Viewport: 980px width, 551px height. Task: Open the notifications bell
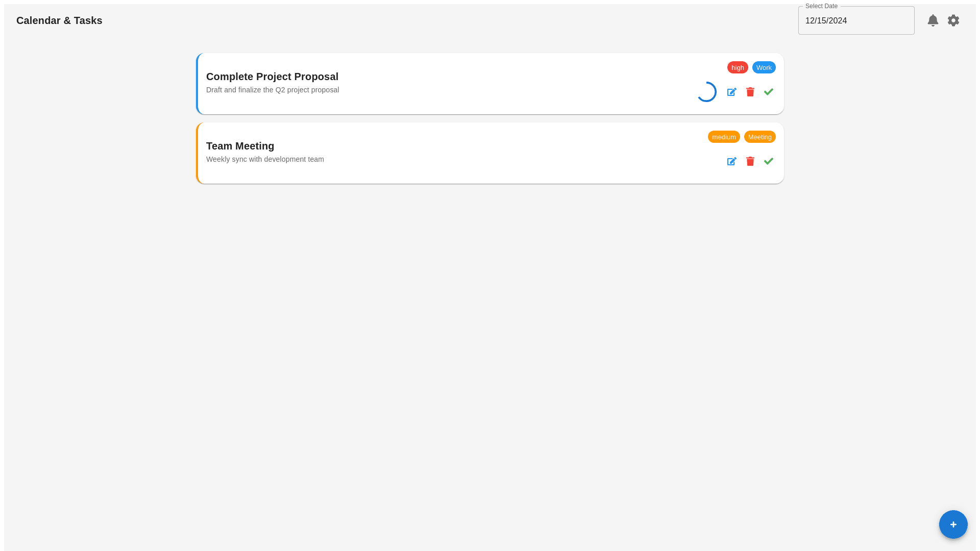coord(933,20)
